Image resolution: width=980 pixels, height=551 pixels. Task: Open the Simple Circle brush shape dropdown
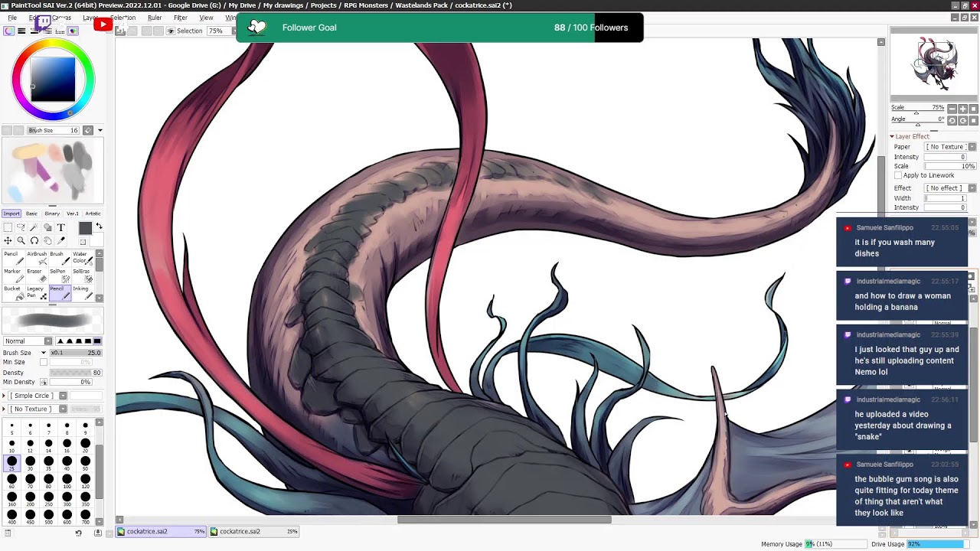click(38, 396)
